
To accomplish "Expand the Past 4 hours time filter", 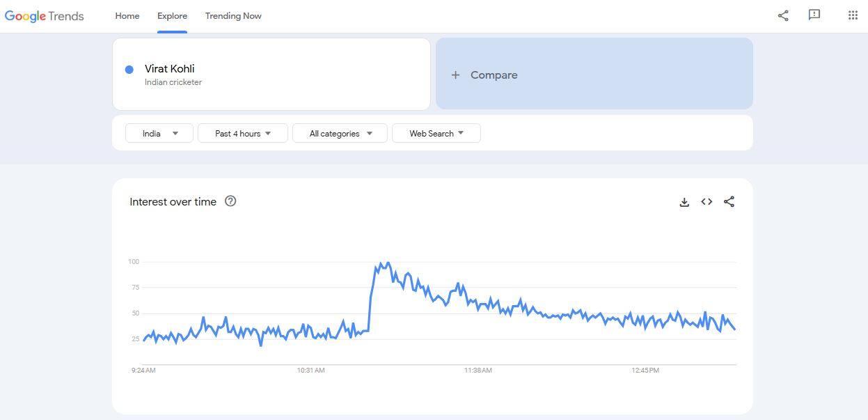I will click(x=242, y=133).
